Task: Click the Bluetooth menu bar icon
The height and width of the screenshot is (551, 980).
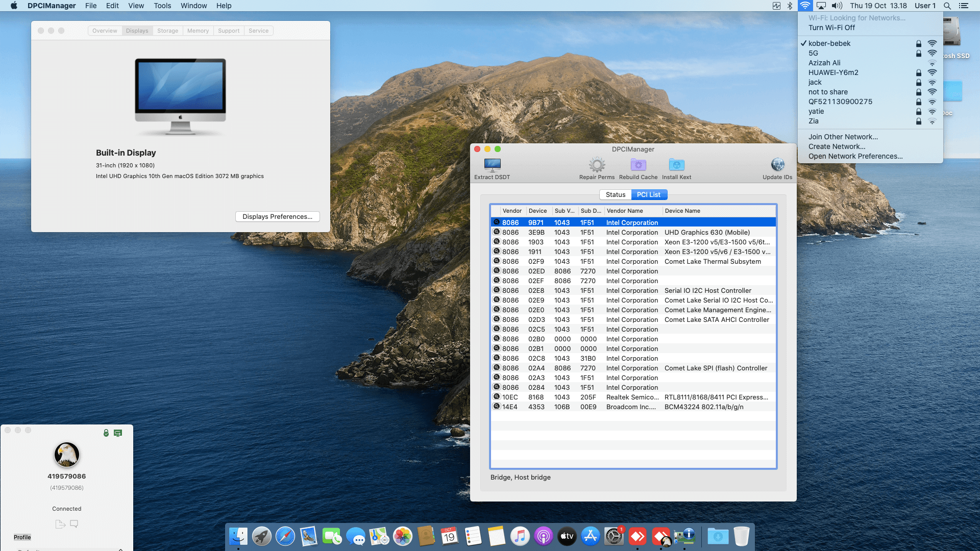Action: 790,6
